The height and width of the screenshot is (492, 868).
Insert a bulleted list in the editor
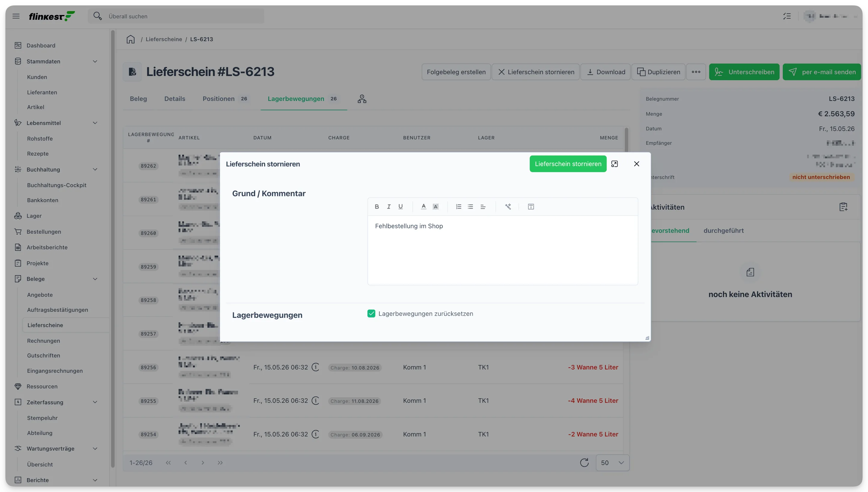[470, 206]
